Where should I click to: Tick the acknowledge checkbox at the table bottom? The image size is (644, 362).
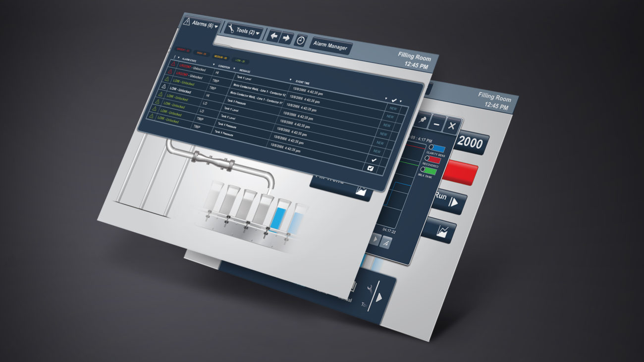pyautogui.click(x=371, y=168)
